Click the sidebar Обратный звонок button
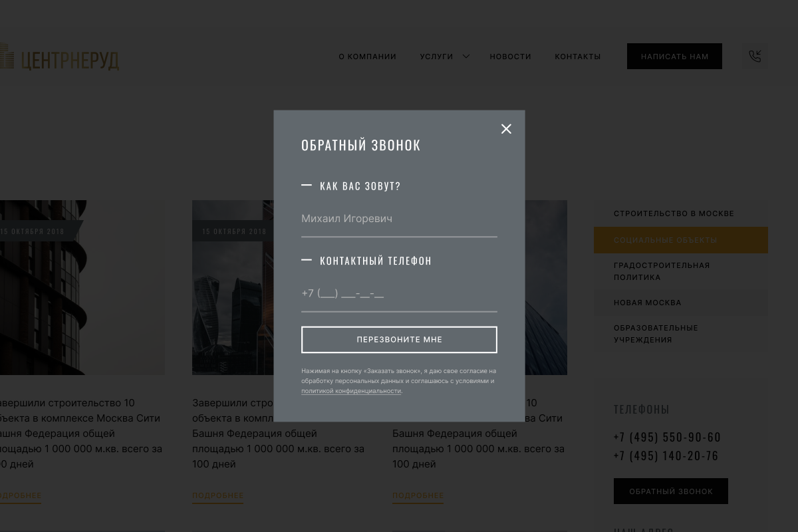The image size is (798, 532). [x=670, y=491]
